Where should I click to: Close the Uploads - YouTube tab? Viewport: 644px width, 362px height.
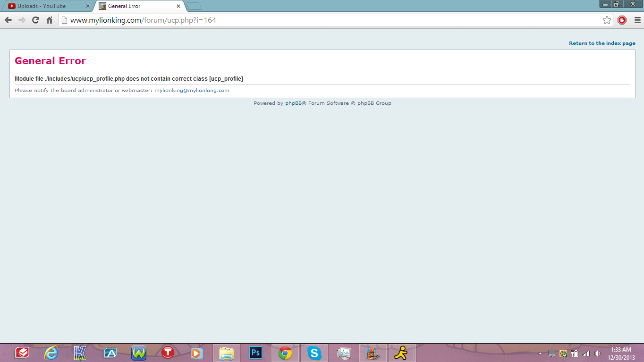[87, 6]
